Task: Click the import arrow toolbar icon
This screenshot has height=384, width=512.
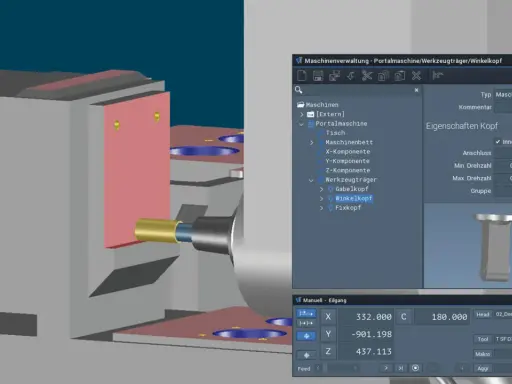Action: click(351, 76)
